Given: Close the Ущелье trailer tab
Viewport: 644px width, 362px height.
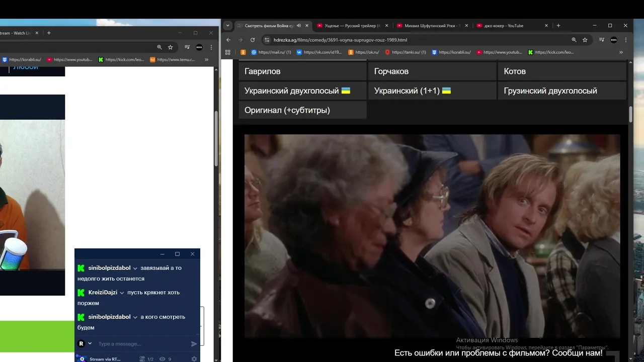Looking at the screenshot, I should click(x=387, y=26).
